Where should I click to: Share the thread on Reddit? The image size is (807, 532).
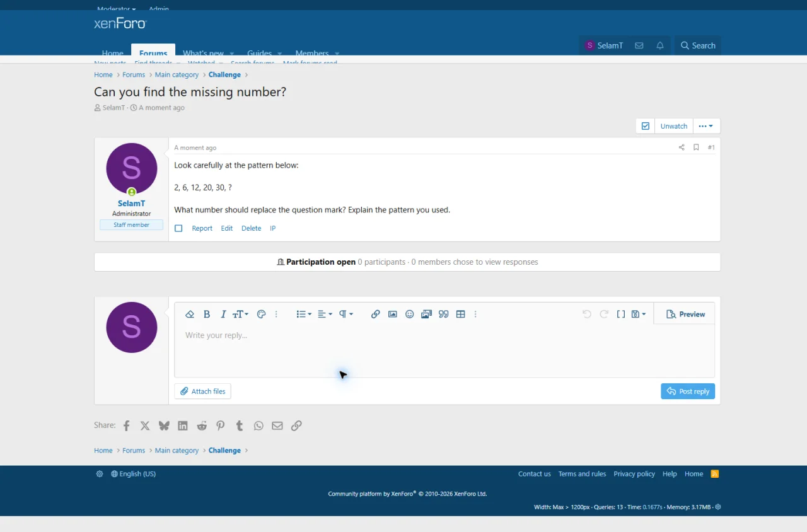click(x=202, y=425)
